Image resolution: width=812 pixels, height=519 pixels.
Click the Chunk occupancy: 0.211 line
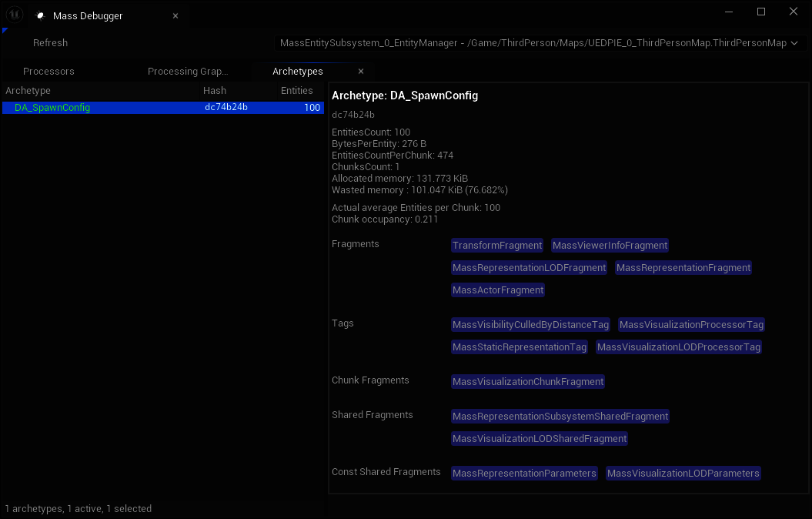click(x=385, y=219)
